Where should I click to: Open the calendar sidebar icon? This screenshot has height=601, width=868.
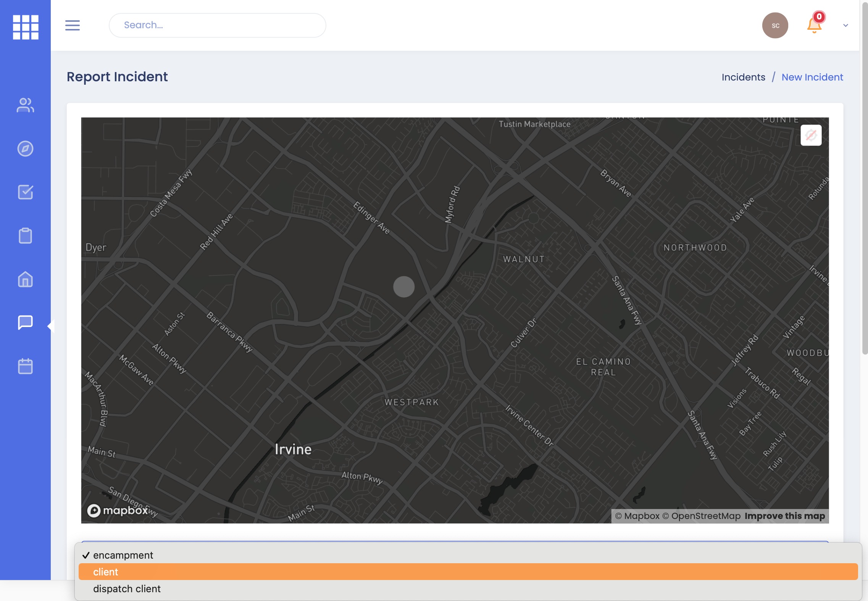tap(25, 366)
